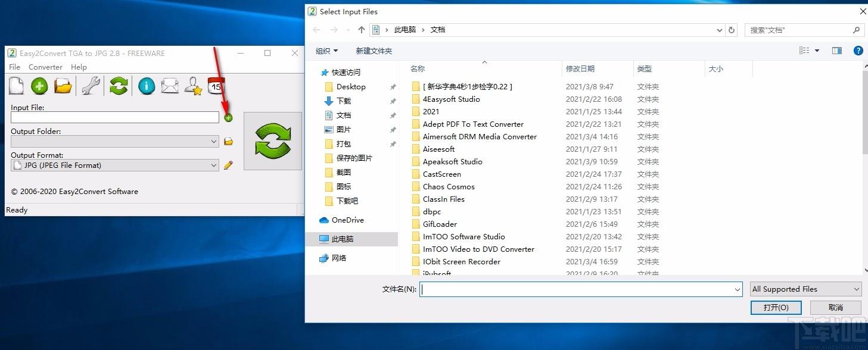The width and height of the screenshot is (868, 350).
Task: Click the green Add file toolbar icon
Action: click(39, 86)
